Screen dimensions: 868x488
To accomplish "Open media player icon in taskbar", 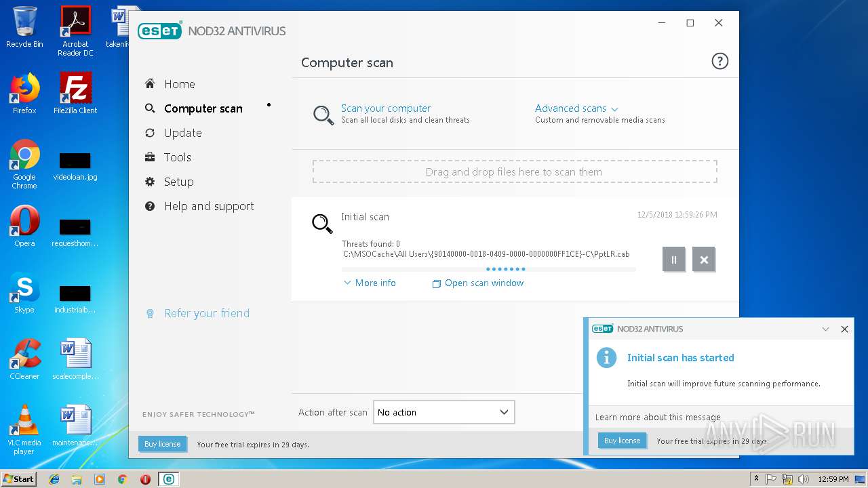I will [100, 479].
